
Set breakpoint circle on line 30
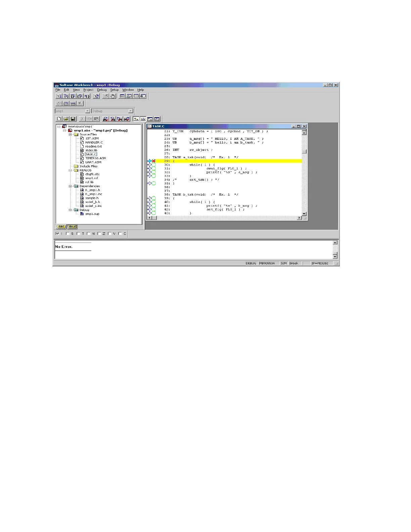click(154, 165)
